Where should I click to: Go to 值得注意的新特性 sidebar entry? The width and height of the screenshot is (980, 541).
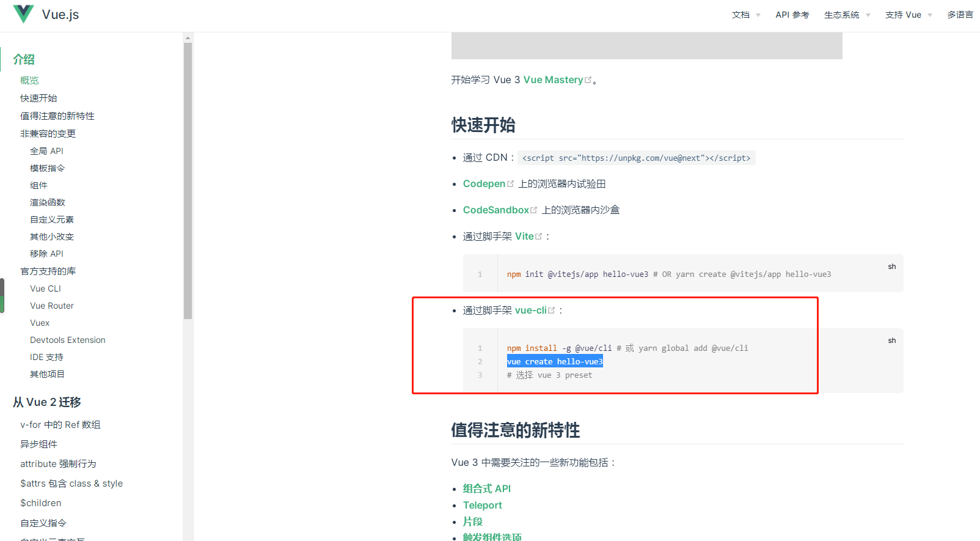click(57, 116)
